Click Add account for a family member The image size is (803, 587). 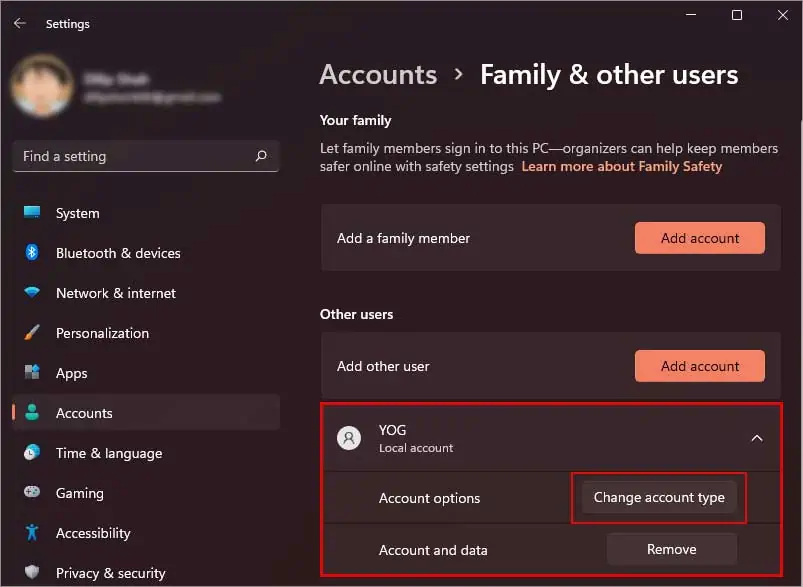point(699,238)
